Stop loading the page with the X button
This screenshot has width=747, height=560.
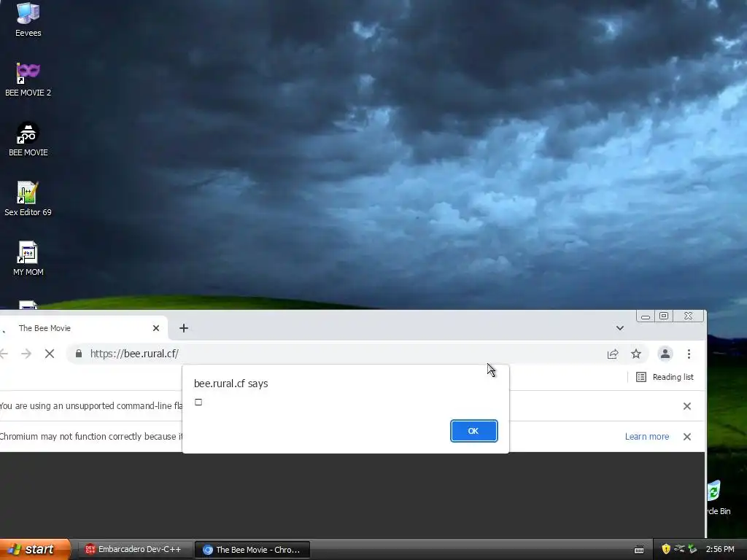[x=50, y=354]
